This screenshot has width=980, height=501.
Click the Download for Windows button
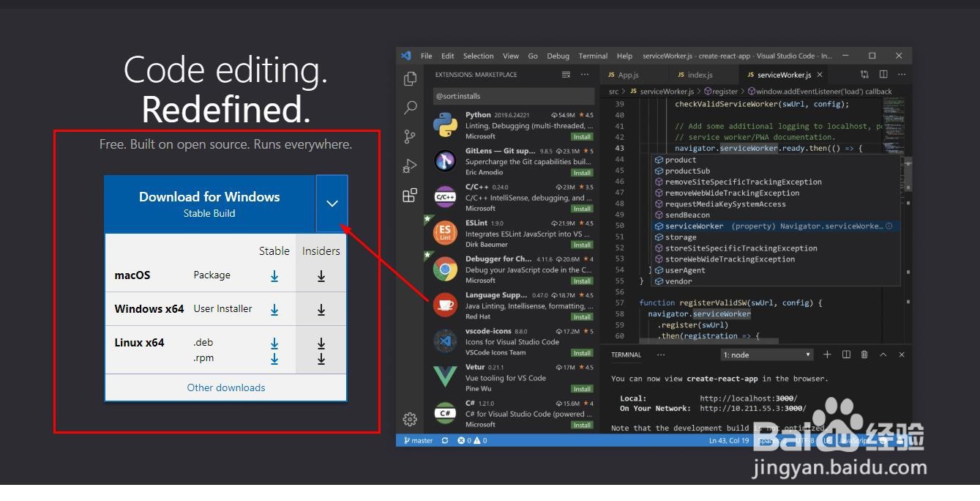[209, 204]
